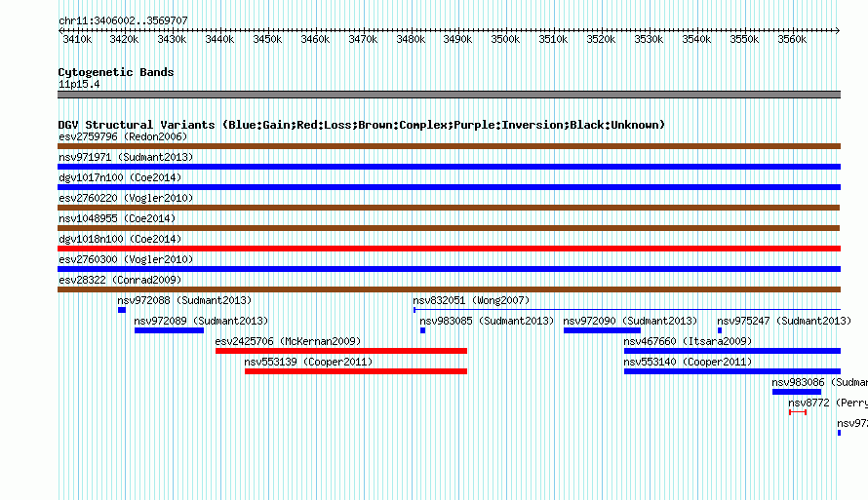The height and width of the screenshot is (500, 868).
Task: Click the chr11:3406002..3569707 coordinates text
Action: coord(123,20)
